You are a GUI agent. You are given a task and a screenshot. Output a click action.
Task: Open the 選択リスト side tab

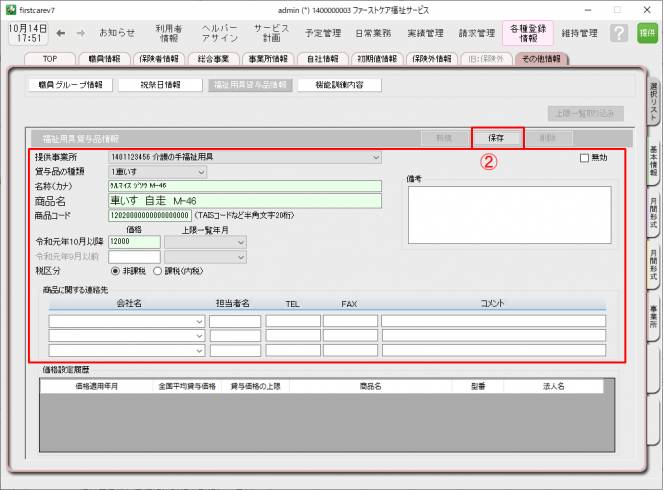(652, 98)
